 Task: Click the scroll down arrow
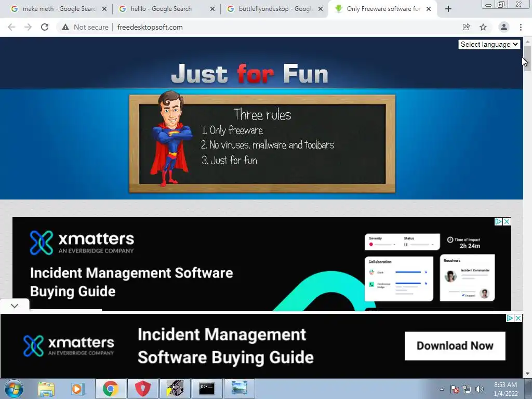point(527,374)
